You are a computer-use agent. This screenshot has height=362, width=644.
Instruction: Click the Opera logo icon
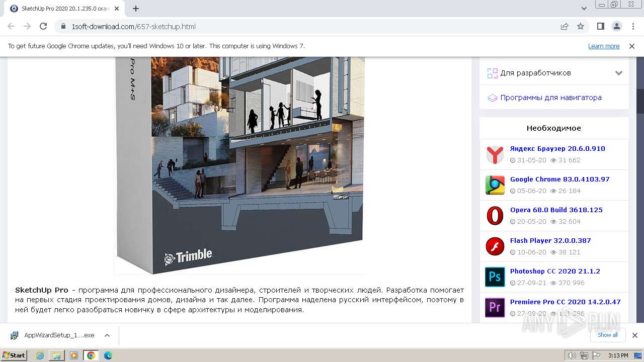point(495,216)
